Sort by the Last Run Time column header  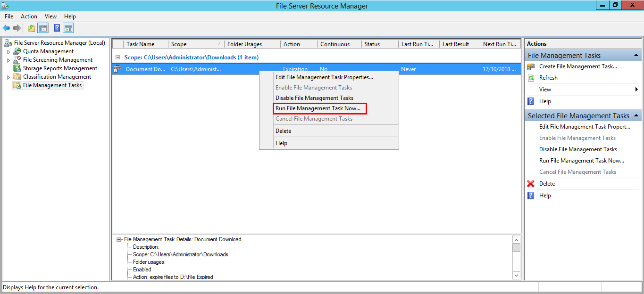click(418, 44)
